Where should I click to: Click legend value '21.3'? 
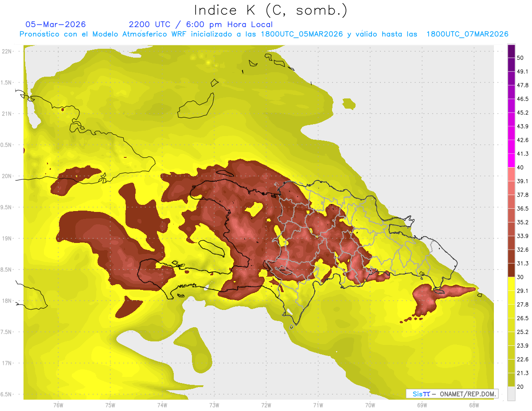[523, 373]
